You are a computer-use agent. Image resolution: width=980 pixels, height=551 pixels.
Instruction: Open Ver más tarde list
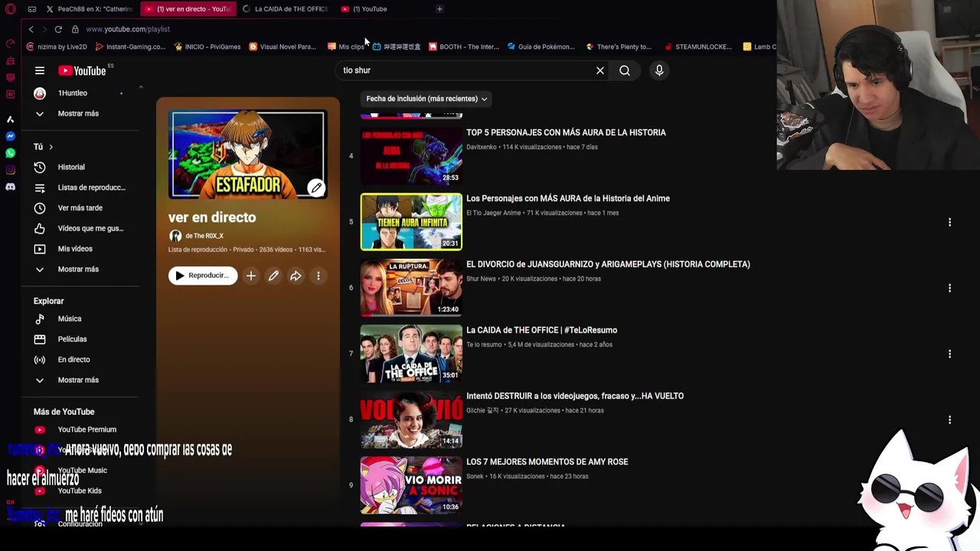pyautogui.click(x=80, y=208)
